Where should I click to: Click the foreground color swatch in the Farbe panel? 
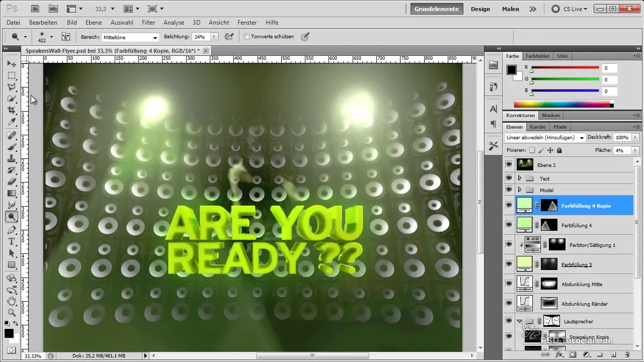pos(512,70)
